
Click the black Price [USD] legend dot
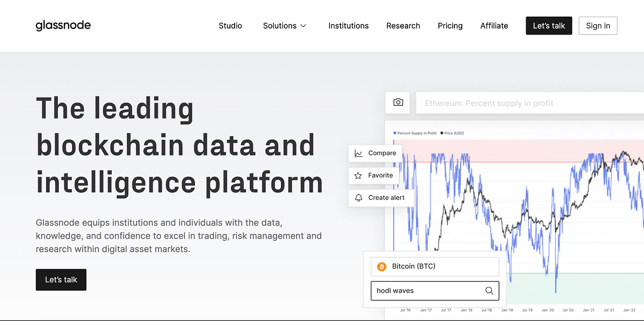pyautogui.click(x=442, y=133)
